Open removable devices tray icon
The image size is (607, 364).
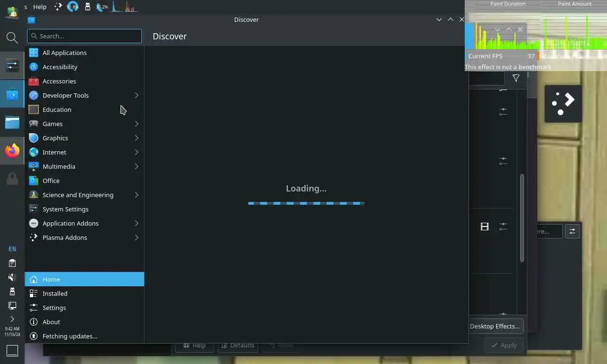(x=12, y=291)
